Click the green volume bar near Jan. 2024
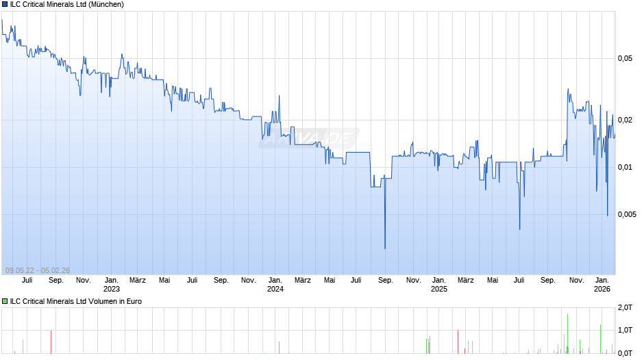The image size is (644, 360). pyautogui.click(x=279, y=348)
